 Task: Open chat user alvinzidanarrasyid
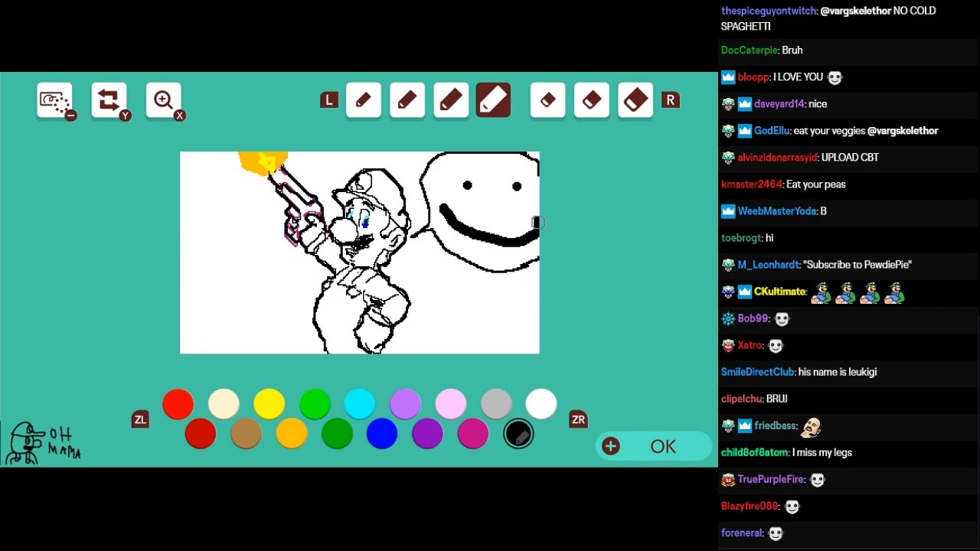coord(777,157)
